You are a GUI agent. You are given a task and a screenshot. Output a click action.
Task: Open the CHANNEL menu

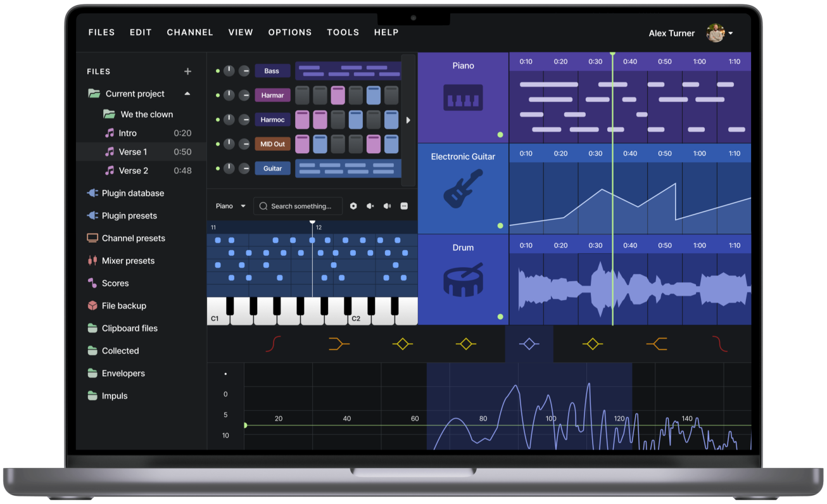pos(190,32)
